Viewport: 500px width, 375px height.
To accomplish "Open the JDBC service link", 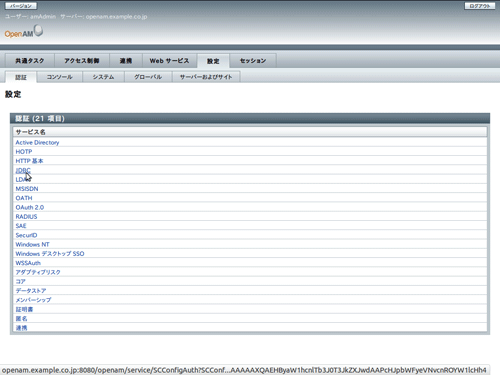I will click(x=23, y=170).
